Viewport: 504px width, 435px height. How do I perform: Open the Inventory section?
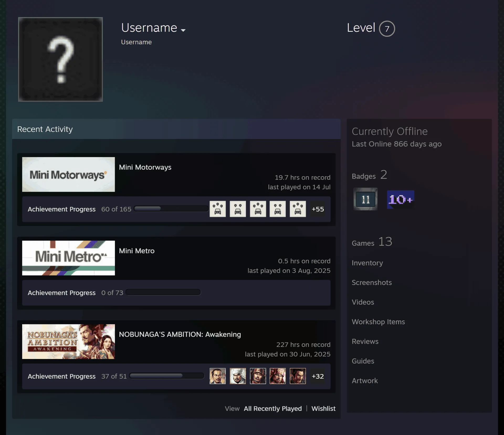click(367, 263)
